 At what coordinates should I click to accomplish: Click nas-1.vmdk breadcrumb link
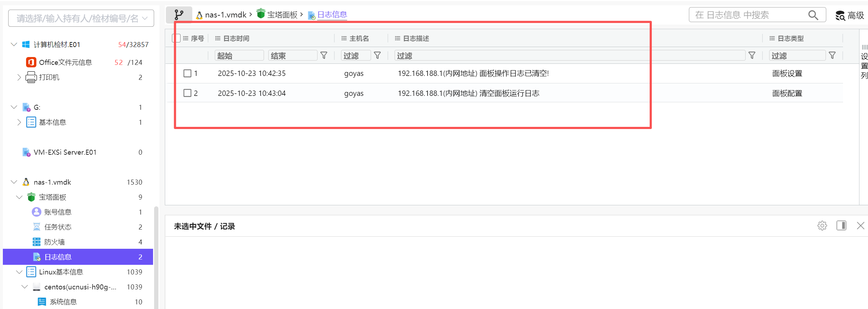pos(225,15)
